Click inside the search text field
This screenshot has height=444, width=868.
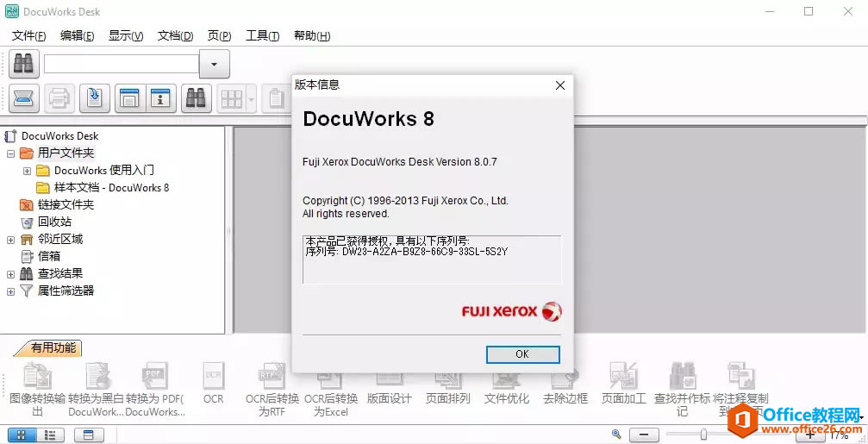click(x=122, y=64)
